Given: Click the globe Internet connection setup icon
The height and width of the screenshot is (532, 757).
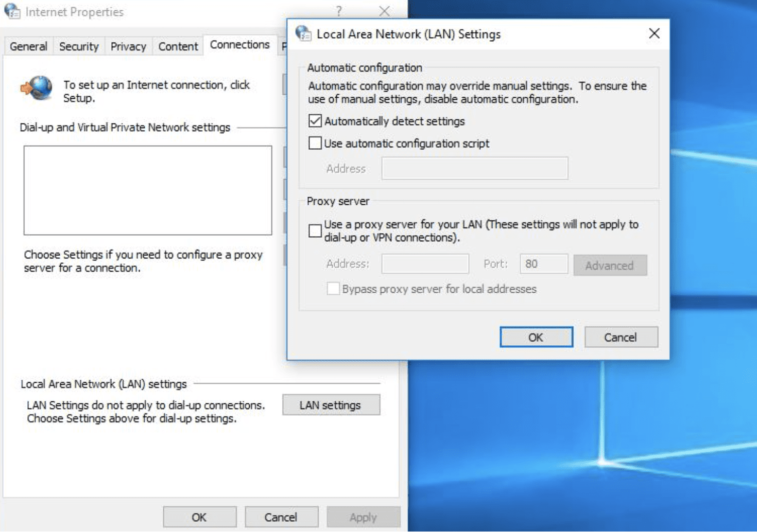Looking at the screenshot, I should [x=37, y=88].
